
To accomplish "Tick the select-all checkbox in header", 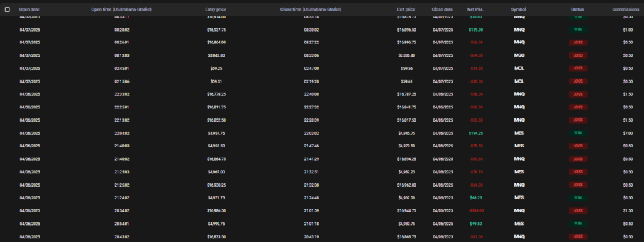I will (x=8, y=9).
